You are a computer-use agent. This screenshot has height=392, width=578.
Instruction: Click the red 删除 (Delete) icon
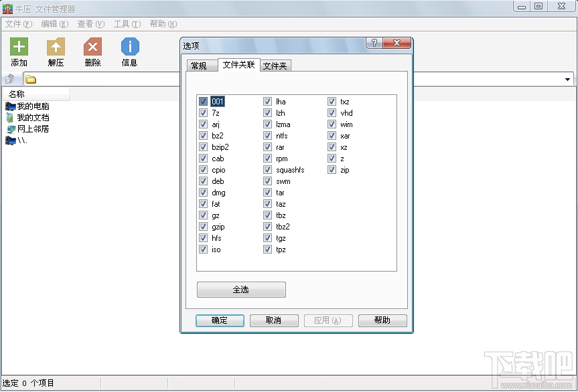pos(92,47)
